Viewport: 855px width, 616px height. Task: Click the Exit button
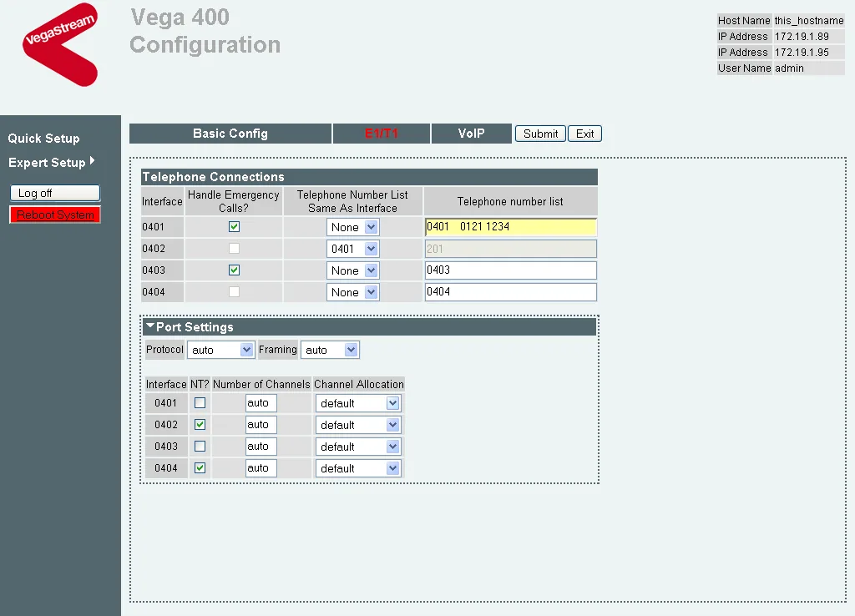point(584,134)
